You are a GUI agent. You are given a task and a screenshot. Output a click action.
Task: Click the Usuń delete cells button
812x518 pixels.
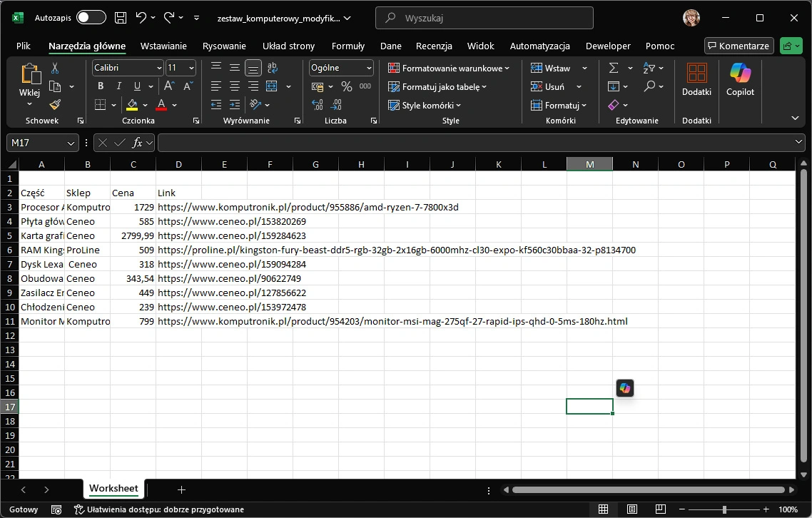tap(548, 86)
